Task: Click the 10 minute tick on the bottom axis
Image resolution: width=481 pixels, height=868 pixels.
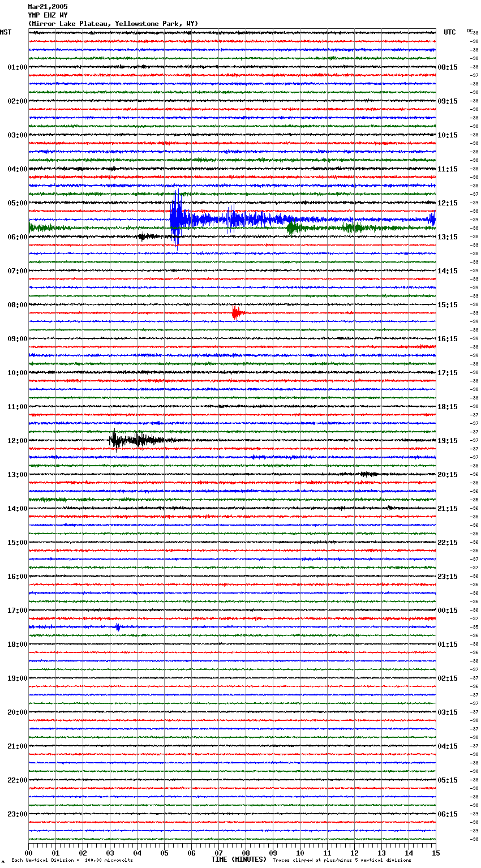Action: tap(300, 853)
